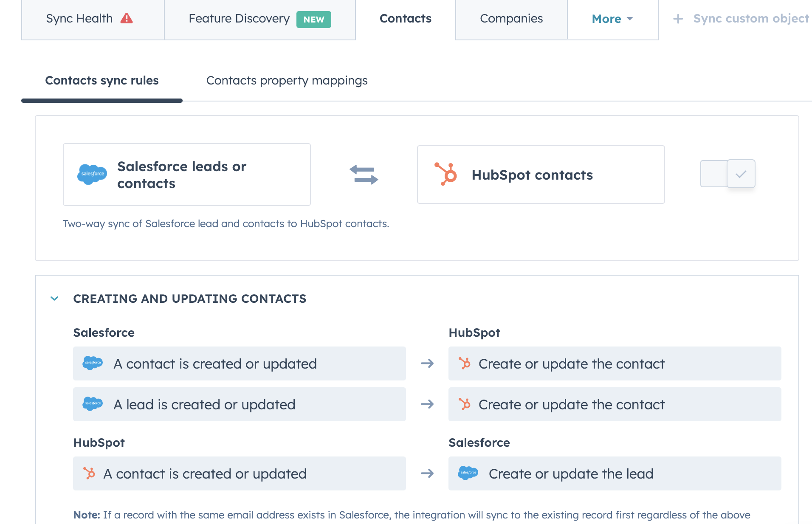
Task: Click the Salesforce icon beside 'A lead is created or updated'
Action: [93, 404]
